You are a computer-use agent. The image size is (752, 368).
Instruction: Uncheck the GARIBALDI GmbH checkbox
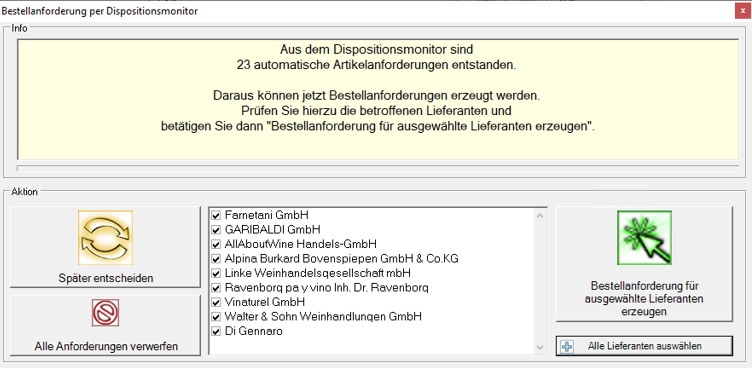216,229
